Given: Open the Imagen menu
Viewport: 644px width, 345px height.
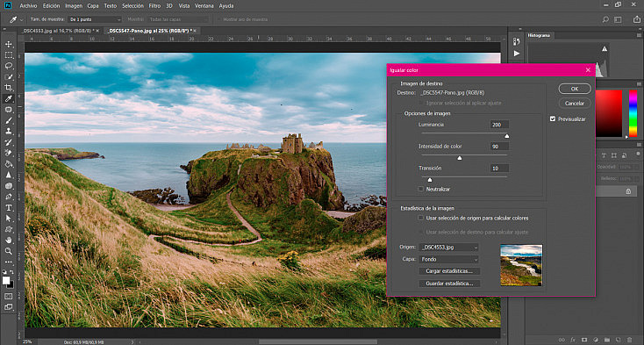Looking at the screenshot, I should tap(74, 6).
